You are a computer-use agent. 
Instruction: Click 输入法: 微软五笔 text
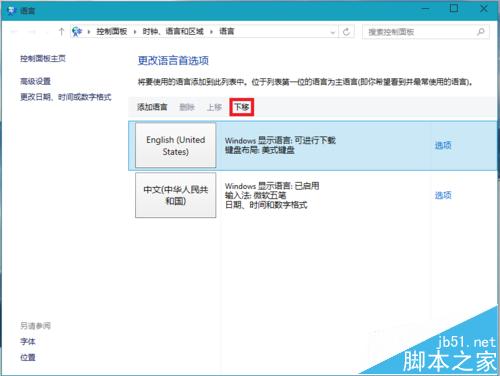point(256,195)
